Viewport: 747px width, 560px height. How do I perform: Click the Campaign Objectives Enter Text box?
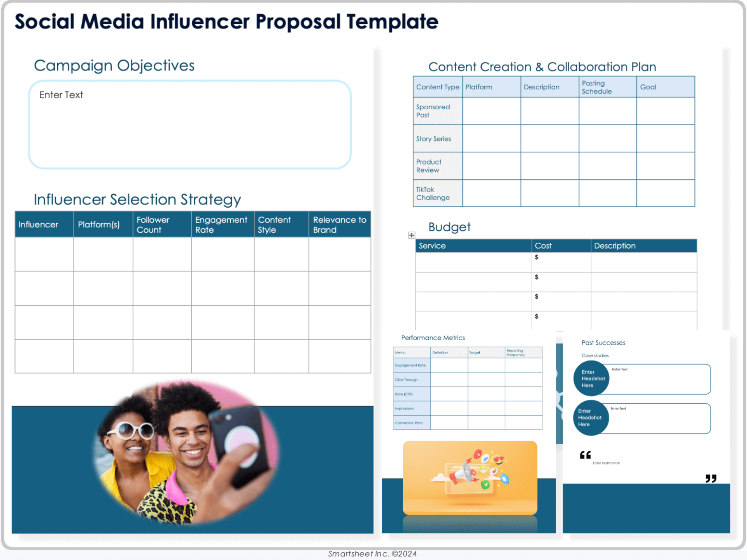click(x=190, y=124)
